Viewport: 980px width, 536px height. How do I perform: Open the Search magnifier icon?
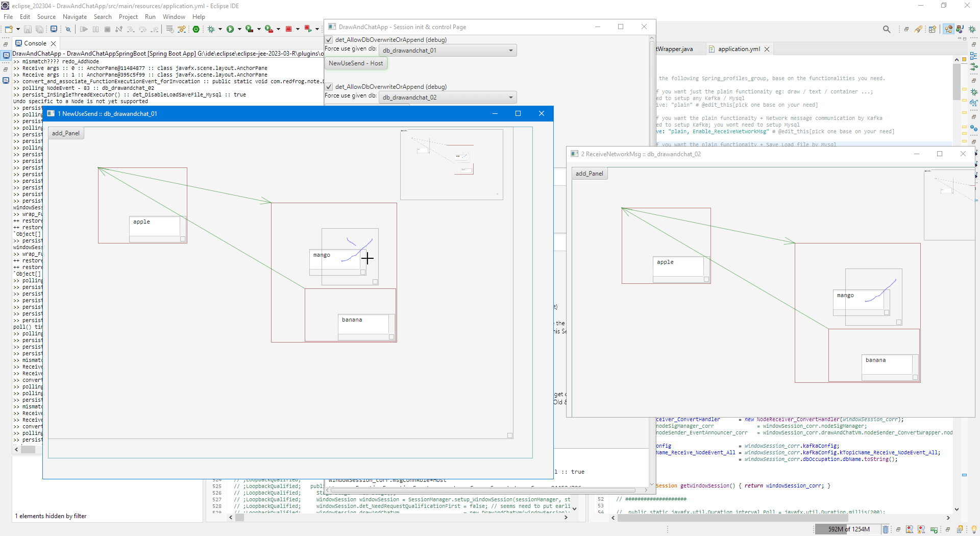(887, 29)
